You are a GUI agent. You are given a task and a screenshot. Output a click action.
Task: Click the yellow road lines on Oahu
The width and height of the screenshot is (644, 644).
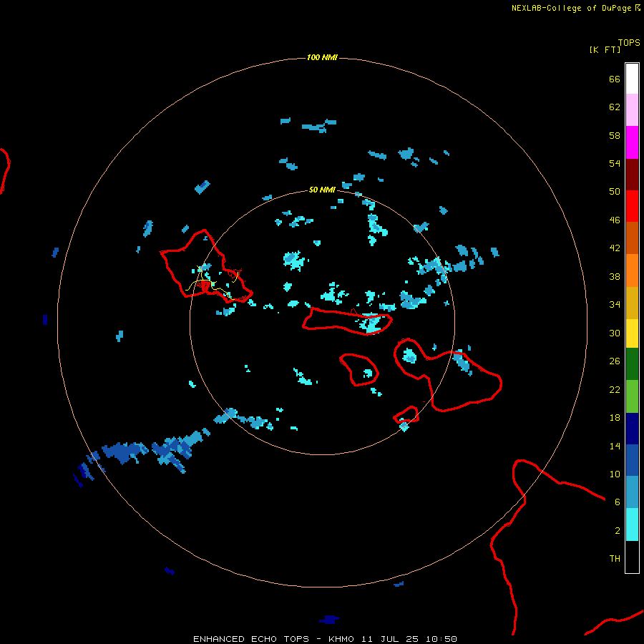[x=212, y=283]
